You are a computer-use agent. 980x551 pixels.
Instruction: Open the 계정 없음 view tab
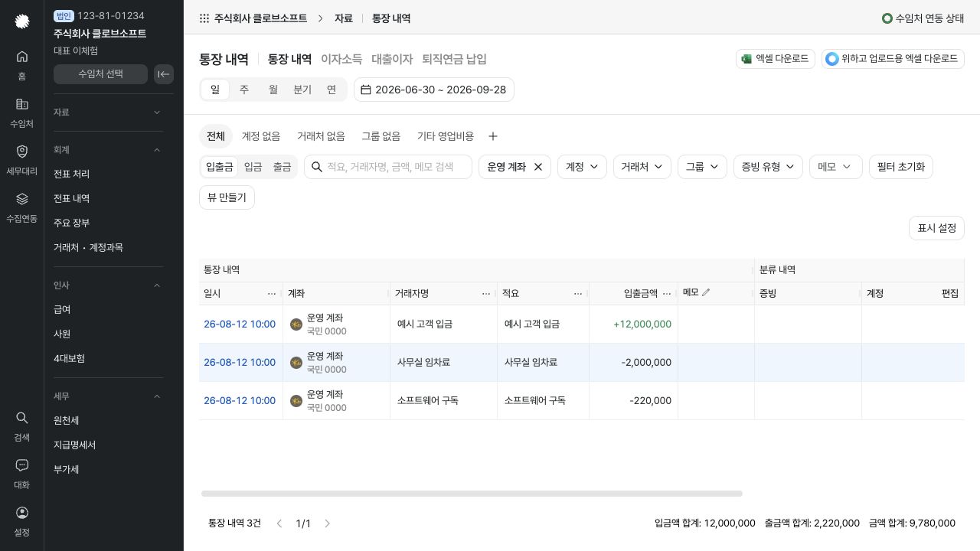[261, 136]
